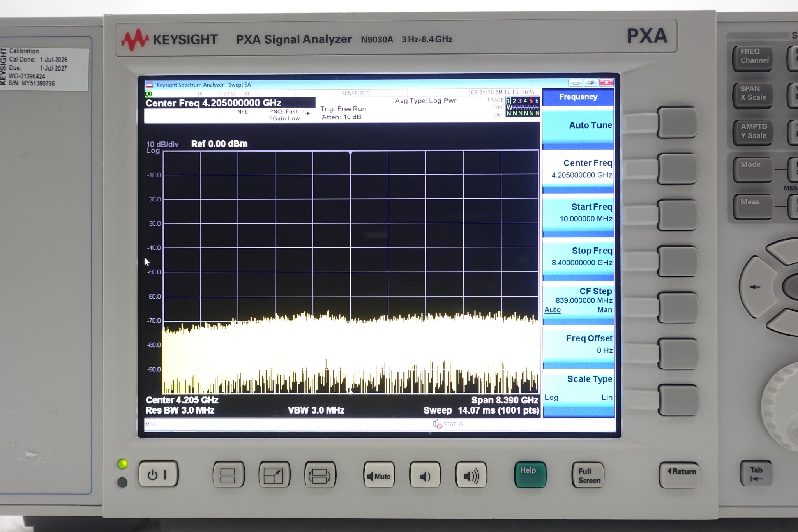Select trace number 2 in trace indicator

[x=514, y=101]
